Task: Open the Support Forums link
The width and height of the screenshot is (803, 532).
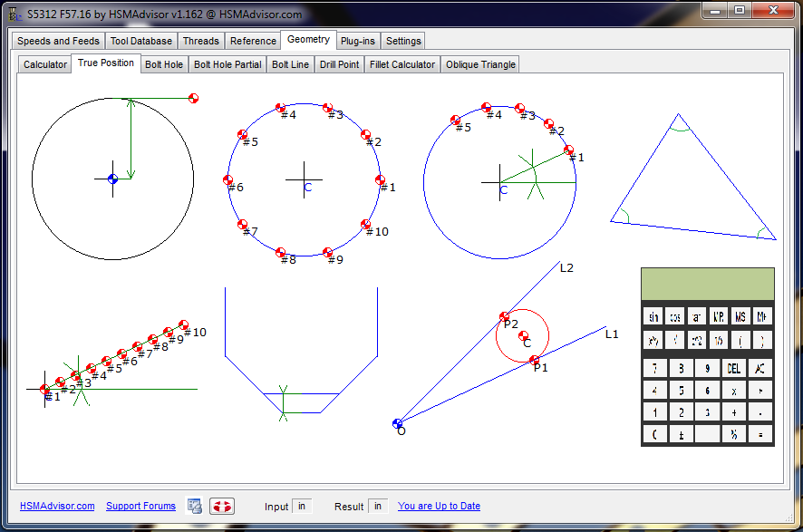Action: point(140,506)
